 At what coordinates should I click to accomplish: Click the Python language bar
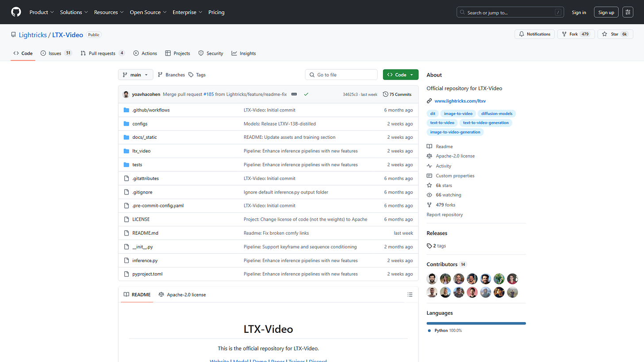pyautogui.click(x=476, y=324)
